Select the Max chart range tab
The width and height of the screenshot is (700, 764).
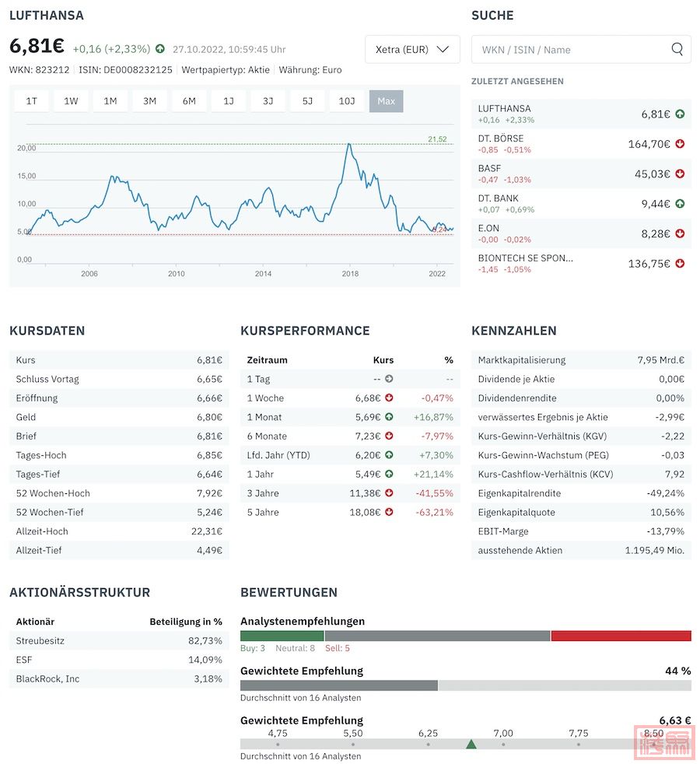387,101
